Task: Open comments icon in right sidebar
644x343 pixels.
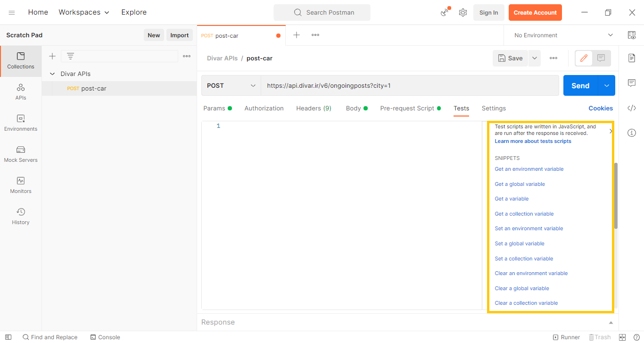Action: (632, 83)
